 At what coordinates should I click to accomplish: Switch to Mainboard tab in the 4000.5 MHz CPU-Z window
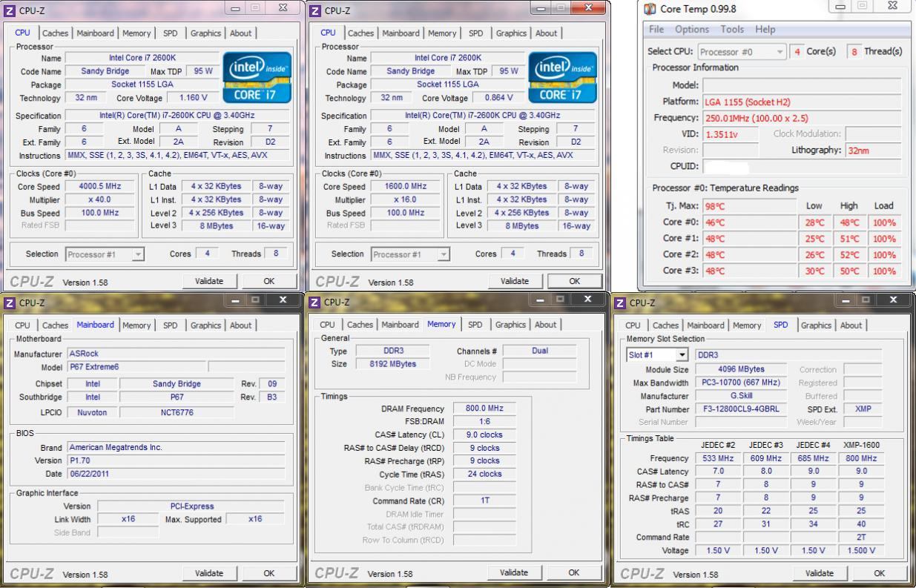pyautogui.click(x=95, y=33)
